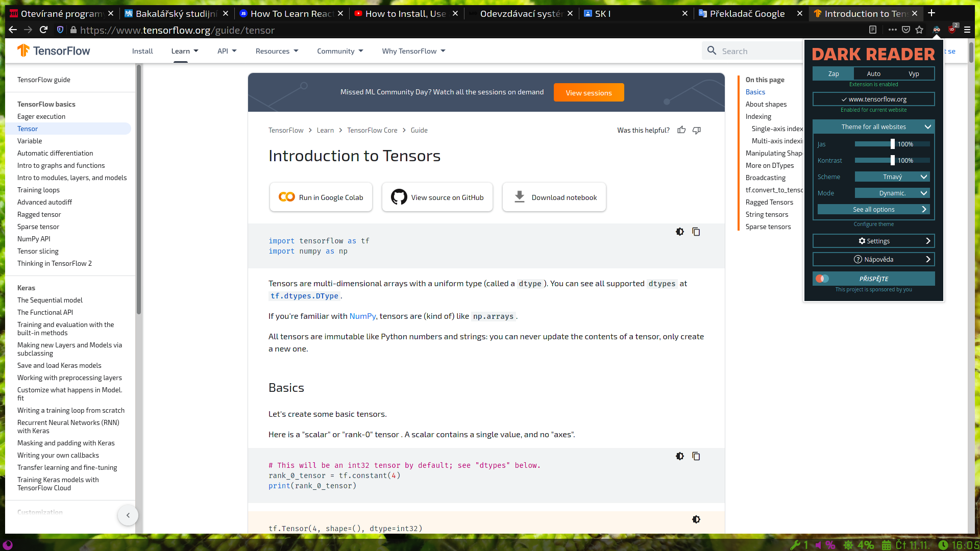
Task: Open the reader view icon in address bar
Action: (872, 30)
